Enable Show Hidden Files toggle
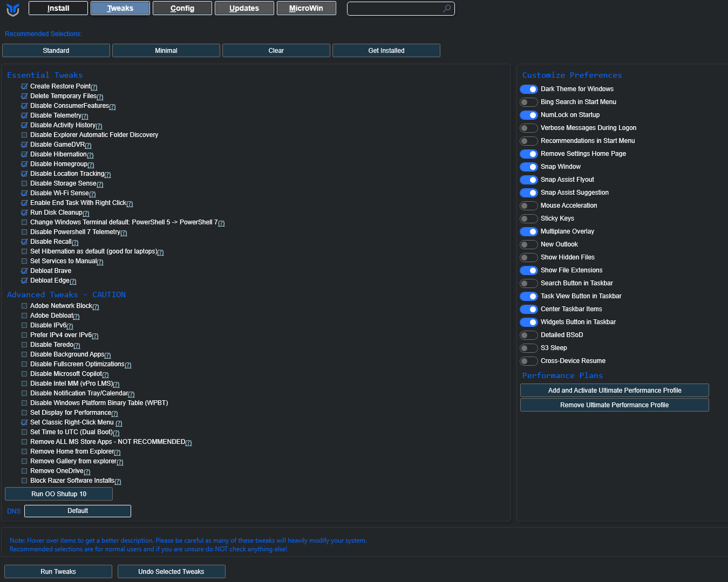 tap(529, 257)
